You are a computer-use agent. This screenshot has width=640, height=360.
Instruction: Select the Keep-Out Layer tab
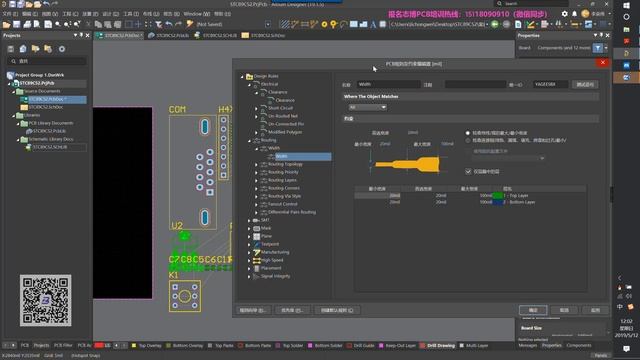[x=398, y=346]
